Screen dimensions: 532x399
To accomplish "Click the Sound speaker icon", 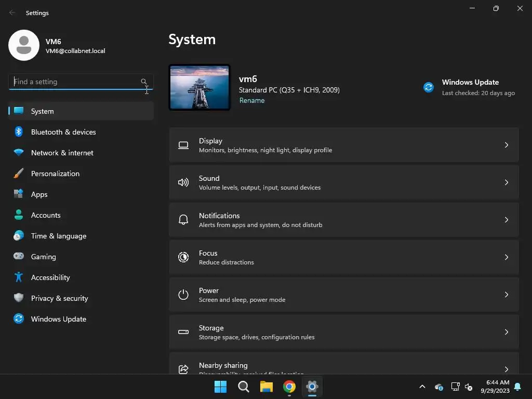I will 183,182.
